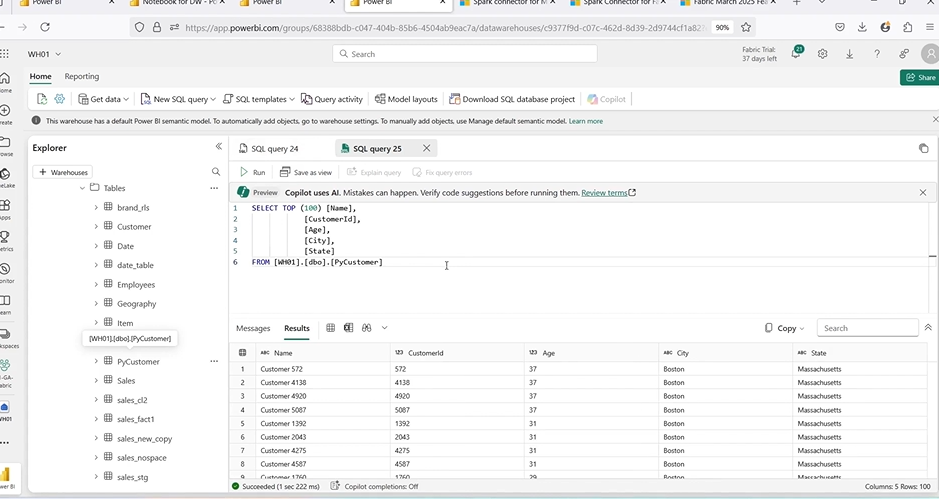Open results in Excel icon

coord(349,328)
